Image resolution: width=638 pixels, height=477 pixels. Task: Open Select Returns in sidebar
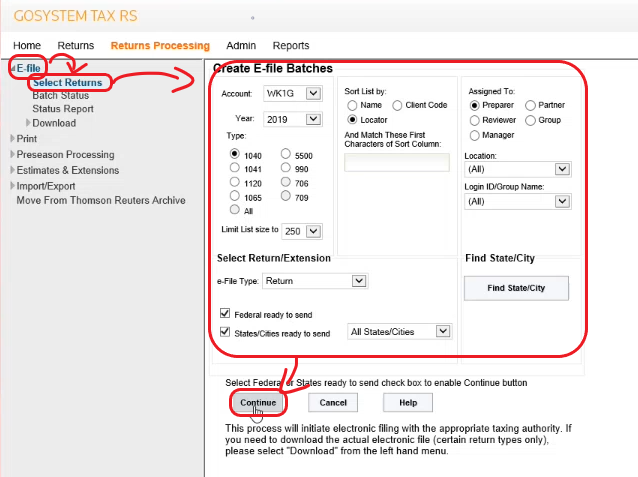tap(68, 82)
